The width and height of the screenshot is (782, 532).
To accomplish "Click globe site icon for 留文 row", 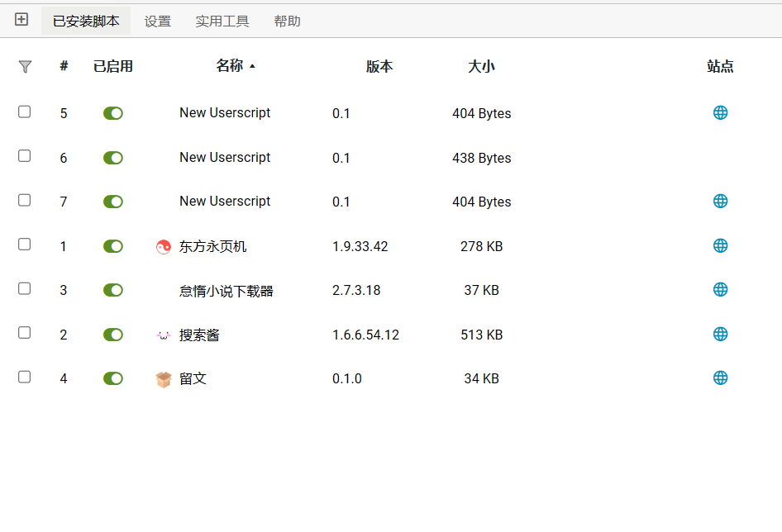I will tap(720, 378).
